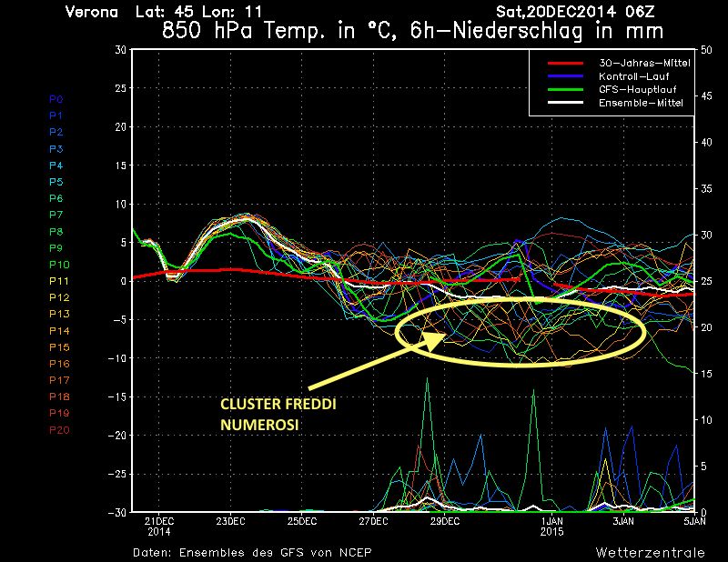The image size is (728, 562).
Task: Click the 50 precipitation axis label
Action: (706, 50)
